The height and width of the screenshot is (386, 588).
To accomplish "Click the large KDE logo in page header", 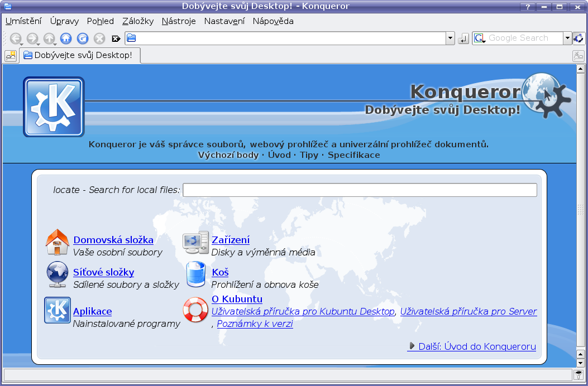I will pyautogui.click(x=54, y=107).
